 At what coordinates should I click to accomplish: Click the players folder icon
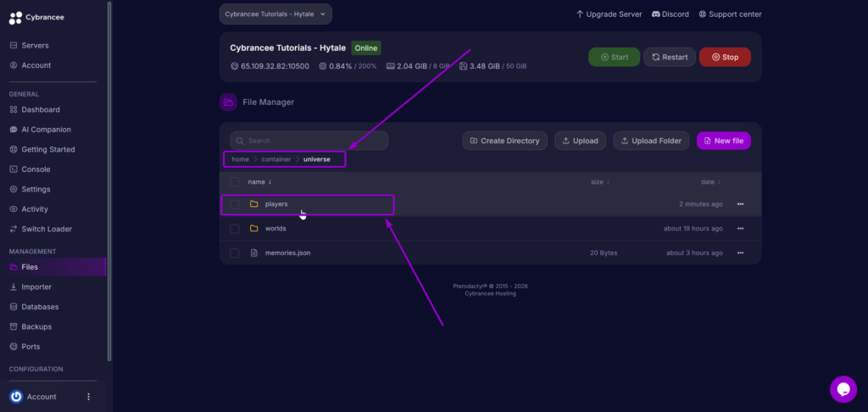(x=253, y=204)
